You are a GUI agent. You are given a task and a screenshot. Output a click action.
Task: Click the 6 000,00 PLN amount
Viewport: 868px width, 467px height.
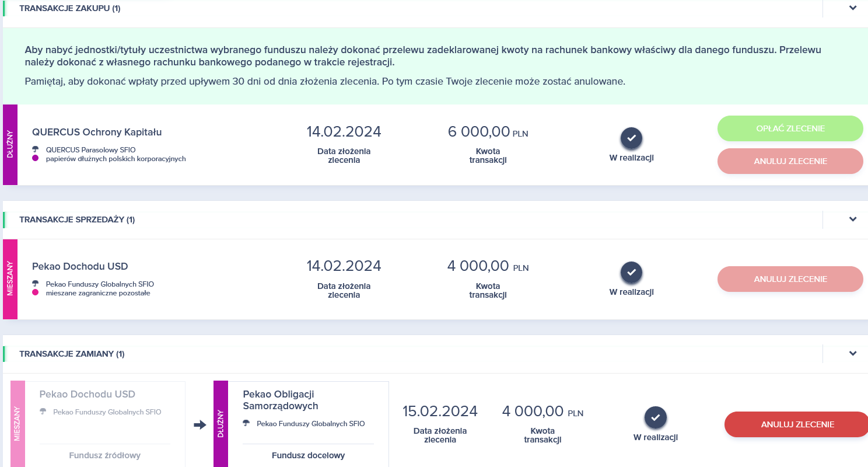point(488,132)
